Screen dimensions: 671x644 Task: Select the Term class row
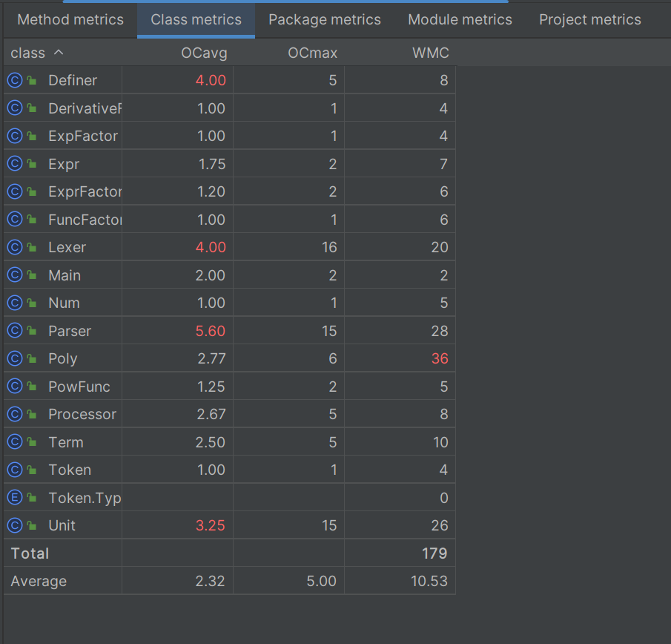(x=230, y=442)
